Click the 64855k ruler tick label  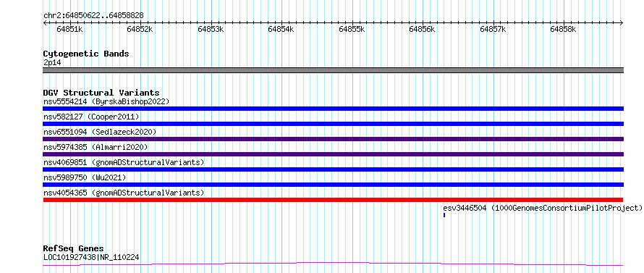point(352,29)
